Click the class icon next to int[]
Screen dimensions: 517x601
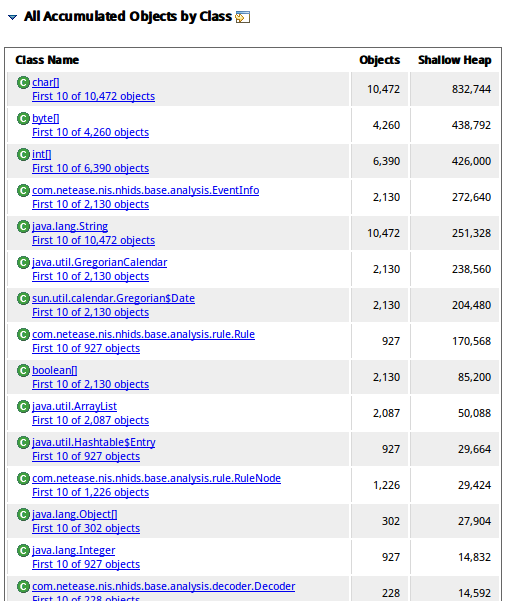coord(23,154)
